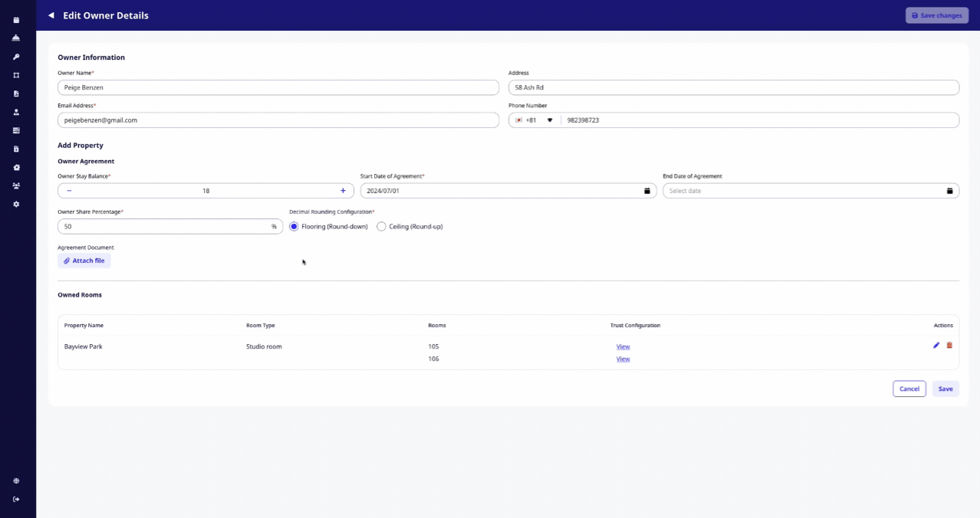This screenshot has height=518, width=980.
Task: Open the document report sidebar icon
Action: pos(16,93)
